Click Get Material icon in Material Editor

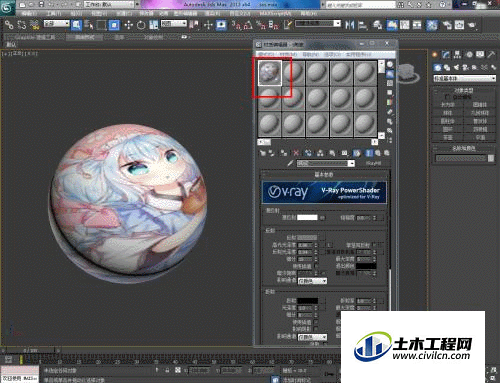[263, 153]
